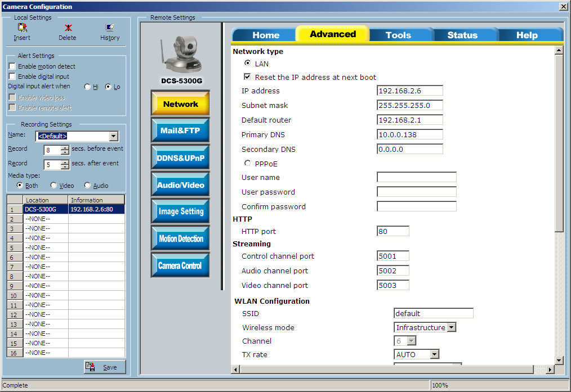Open the Camera Control page

(180, 265)
